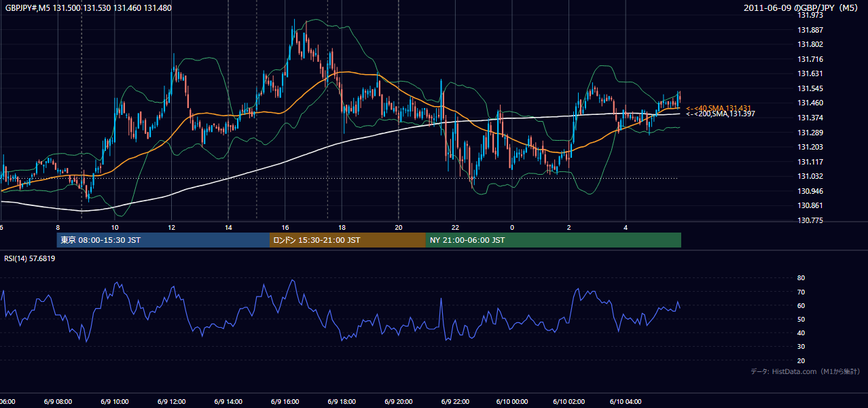Click price axis value 131.887
Screen dimensions: 868x408
(810, 30)
